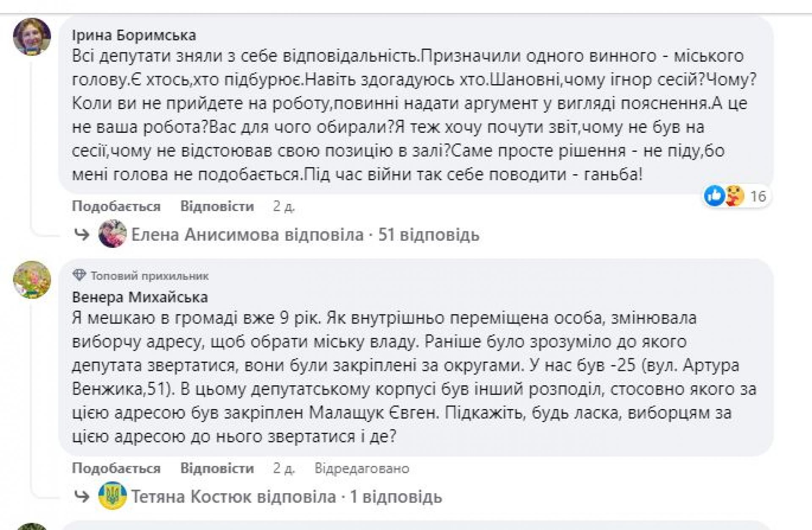This screenshot has width=812, height=530.
Task: Show edit history via Відредаговано
Action: pyautogui.click(x=362, y=468)
